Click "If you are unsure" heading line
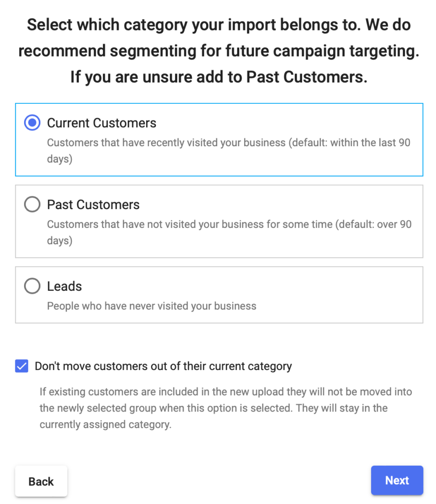This screenshot has height=504, width=436. [x=218, y=77]
